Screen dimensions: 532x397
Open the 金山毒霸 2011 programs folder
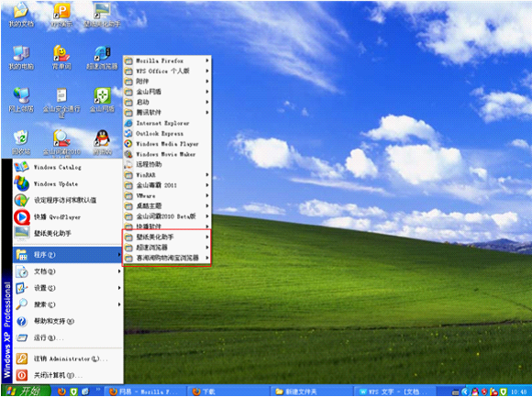[167, 185]
